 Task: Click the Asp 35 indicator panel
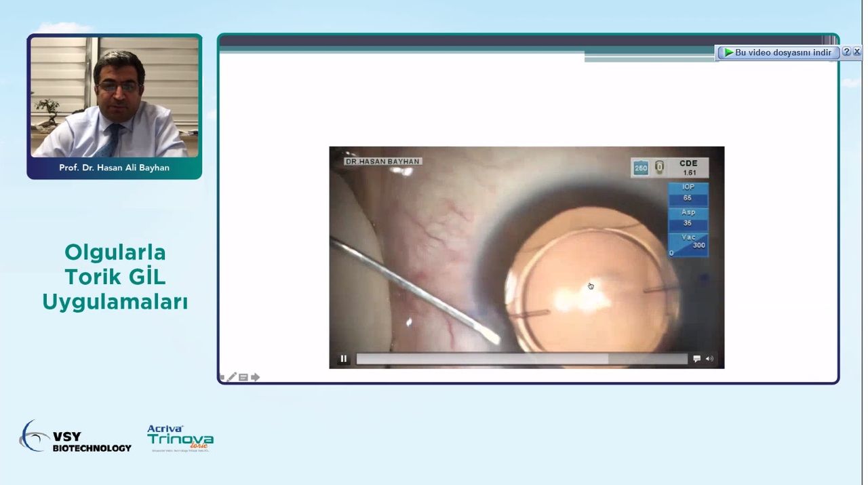(688, 218)
